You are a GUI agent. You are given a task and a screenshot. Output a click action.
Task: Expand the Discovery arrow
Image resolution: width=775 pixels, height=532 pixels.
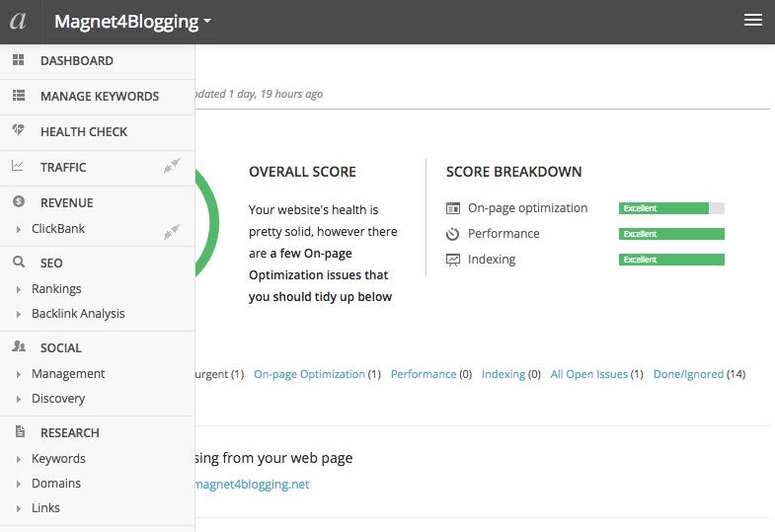[19, 399]
